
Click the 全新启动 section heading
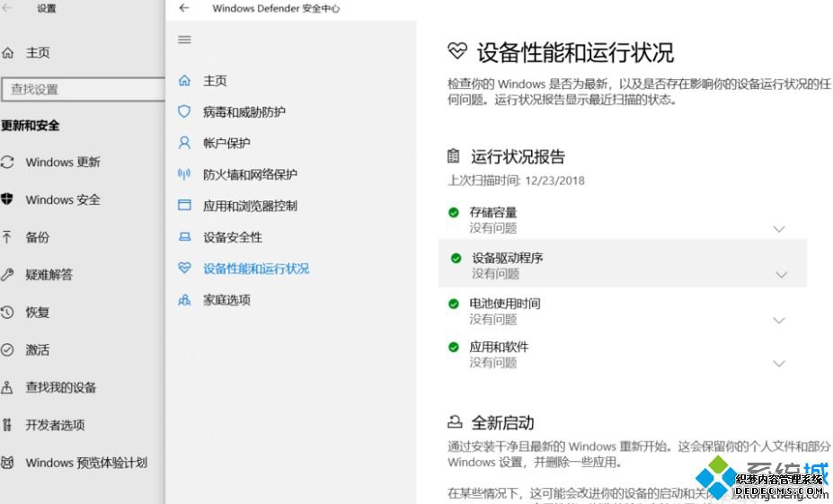click(502, 423)
